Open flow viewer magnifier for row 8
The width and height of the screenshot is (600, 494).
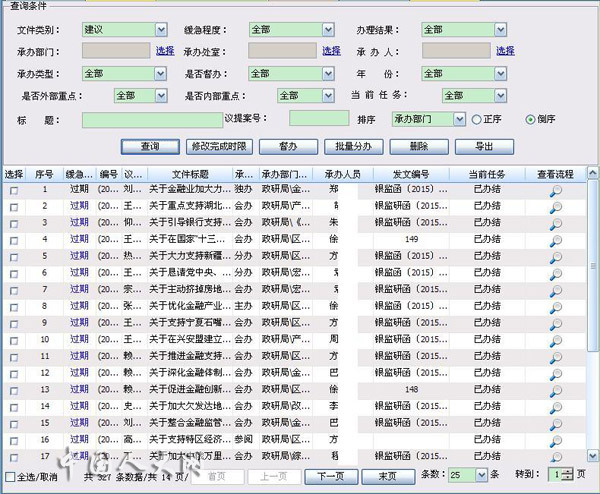[556, 308]
